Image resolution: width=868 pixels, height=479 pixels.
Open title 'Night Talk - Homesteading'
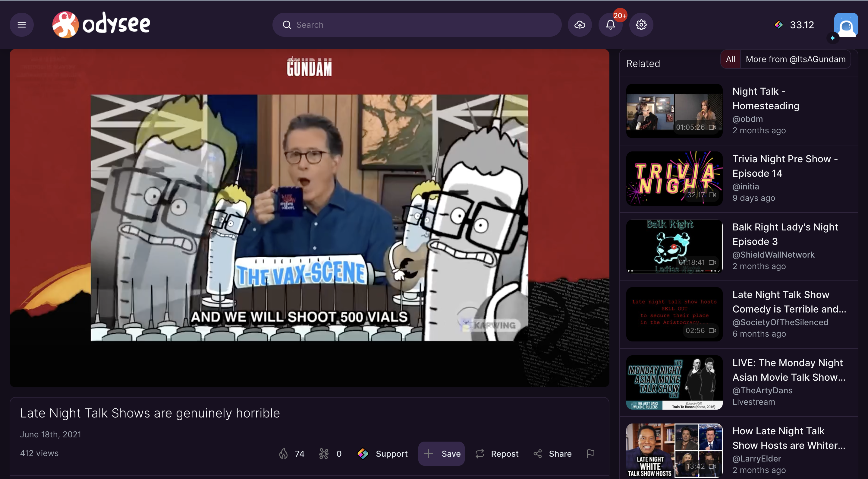point(766,99)
